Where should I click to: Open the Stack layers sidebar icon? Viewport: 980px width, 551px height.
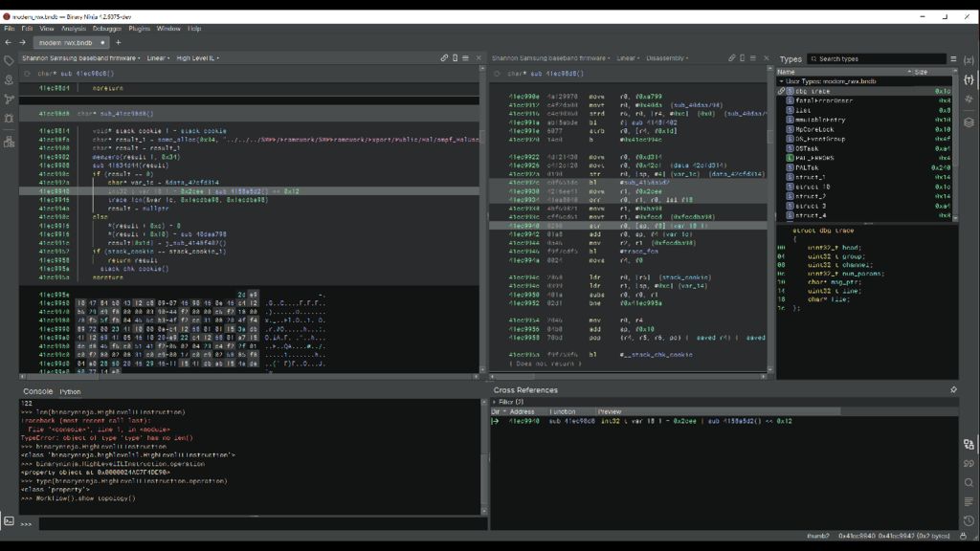(969, 121)
